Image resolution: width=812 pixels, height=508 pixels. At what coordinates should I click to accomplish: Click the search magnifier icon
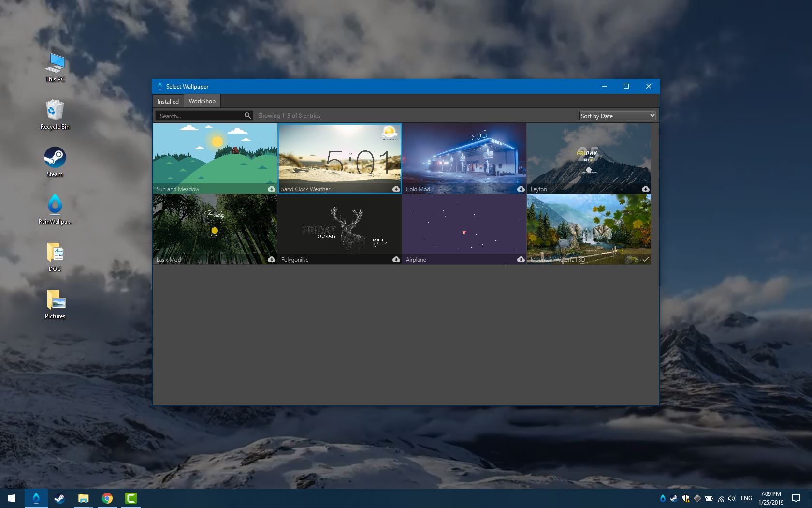point(247,116)
